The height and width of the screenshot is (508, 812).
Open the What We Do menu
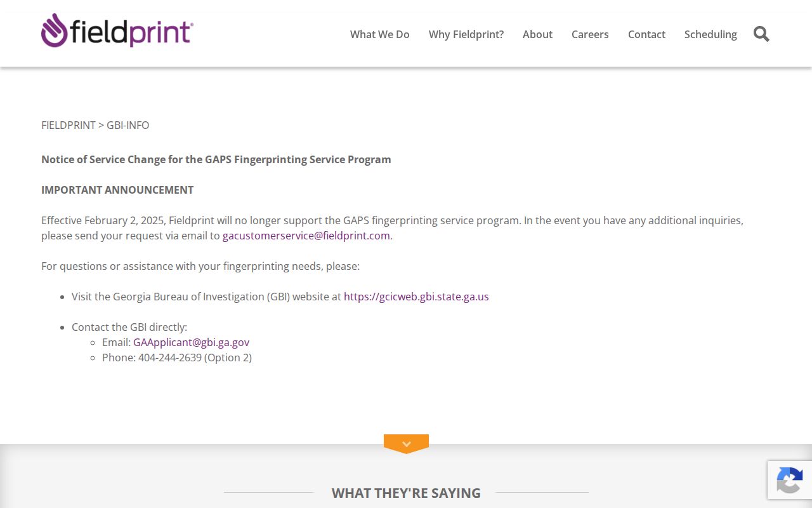[x=380, y=34]
